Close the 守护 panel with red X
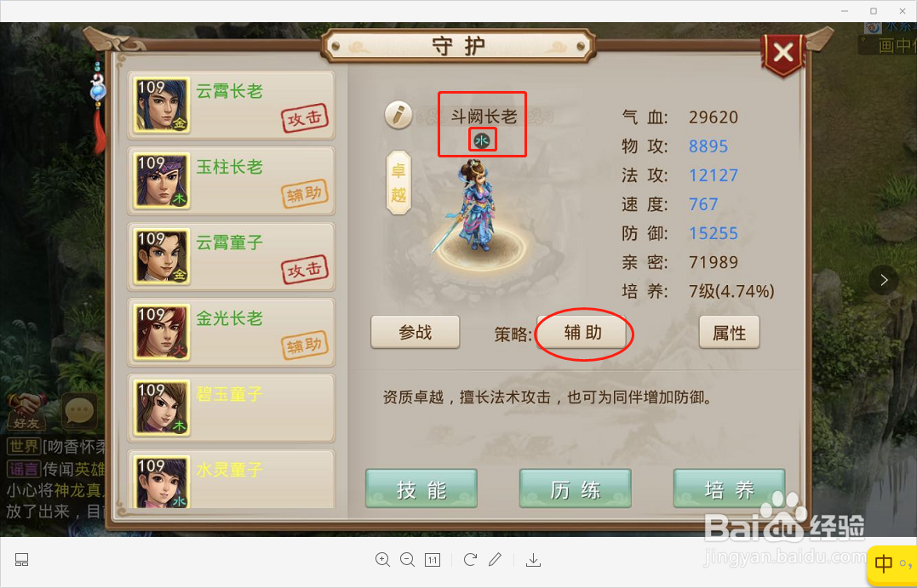 (783, 54)
